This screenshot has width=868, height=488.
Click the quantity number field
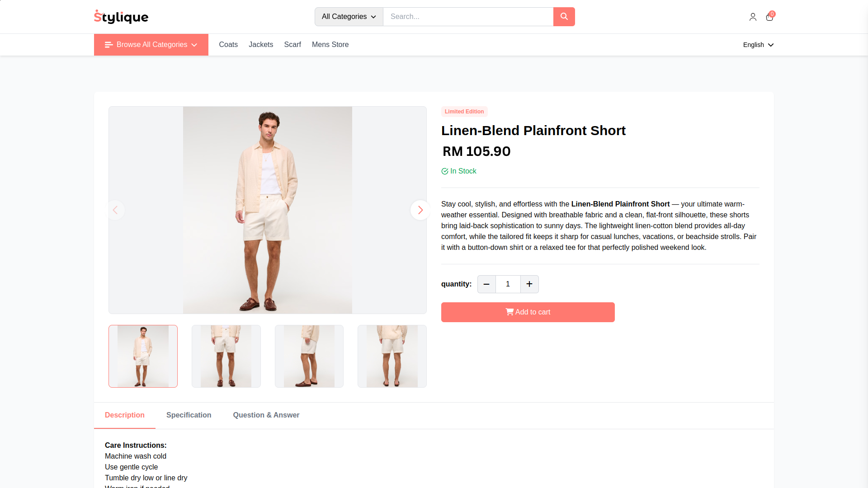click(508, 284)
